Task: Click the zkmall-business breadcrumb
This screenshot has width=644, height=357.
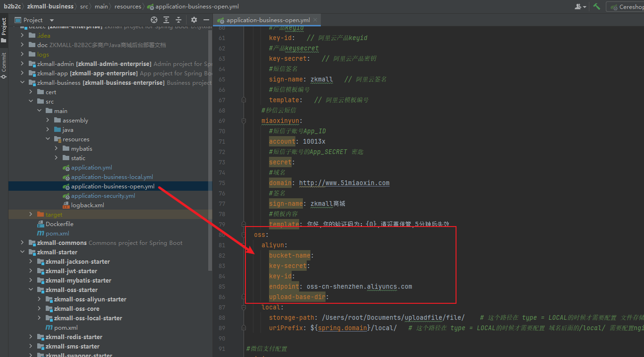Action: [x=50, y=7]
